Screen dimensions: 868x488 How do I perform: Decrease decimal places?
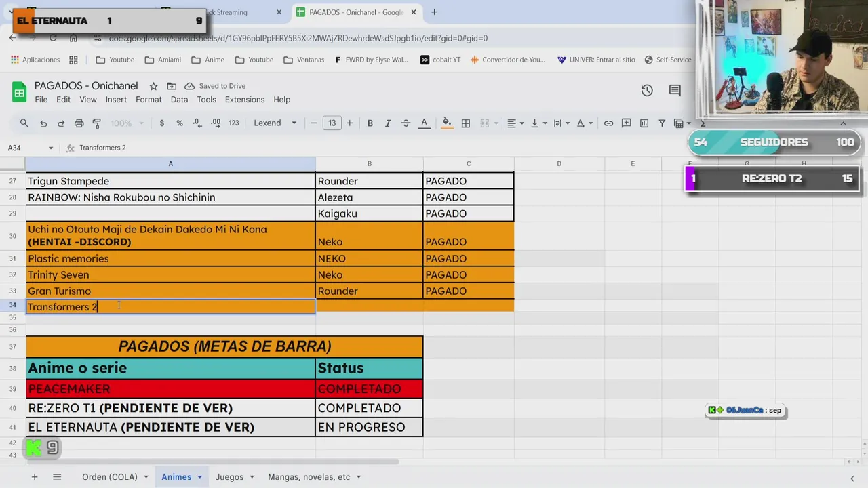coord(197,123)
